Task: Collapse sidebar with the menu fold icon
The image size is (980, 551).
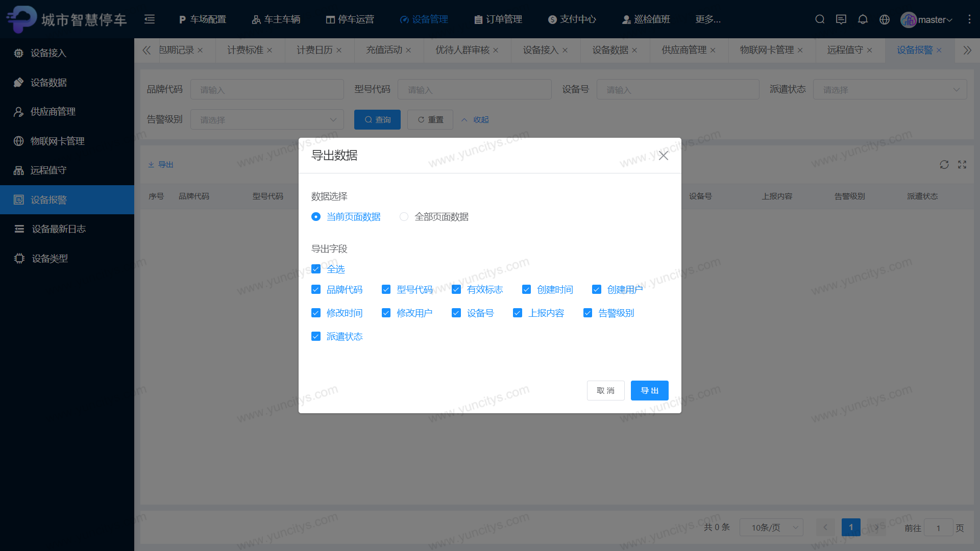Action: tap(150, 19)
